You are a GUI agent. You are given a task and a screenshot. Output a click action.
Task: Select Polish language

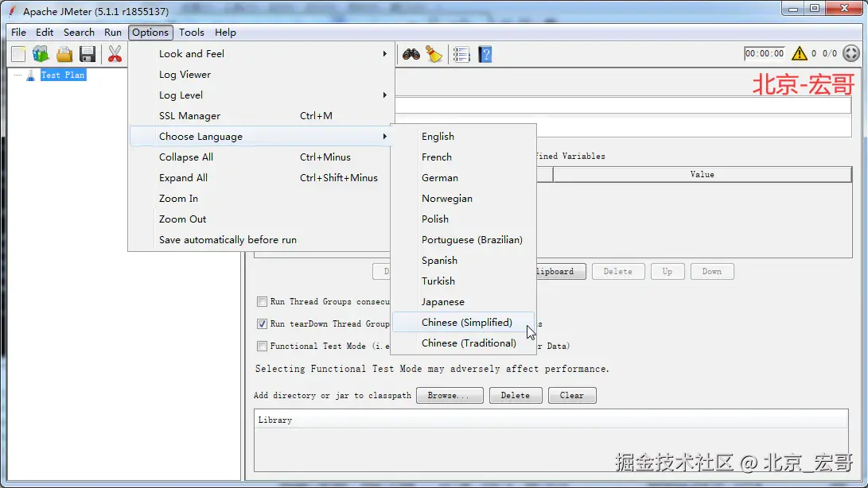(463, 219)
